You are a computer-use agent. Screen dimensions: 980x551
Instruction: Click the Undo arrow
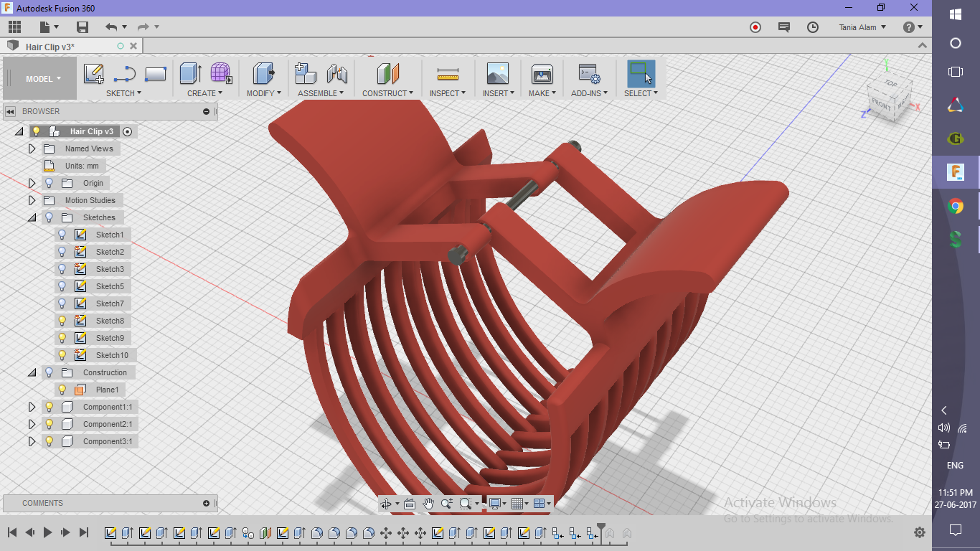click(111, 27)
